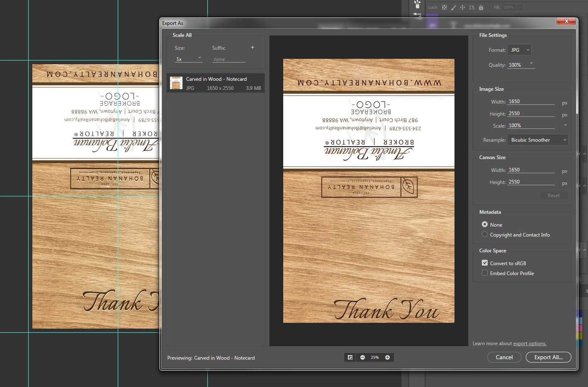Click the Canvas Size Width field

531,170
